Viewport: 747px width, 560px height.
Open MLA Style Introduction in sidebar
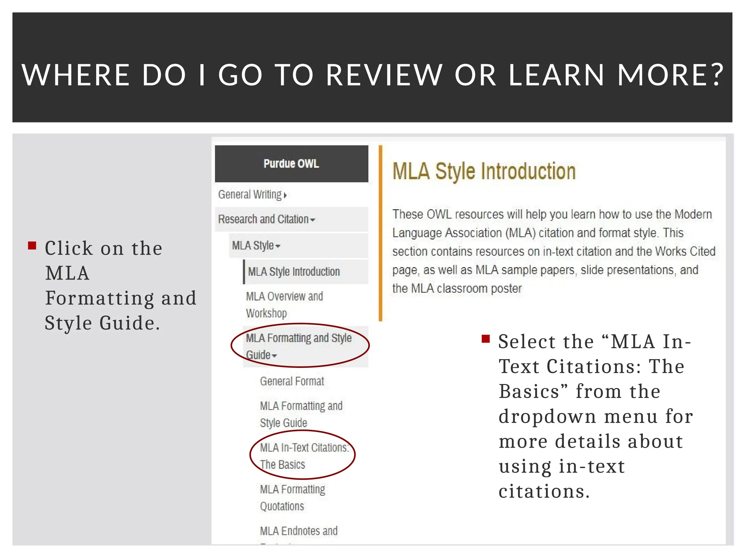(306, 272)
